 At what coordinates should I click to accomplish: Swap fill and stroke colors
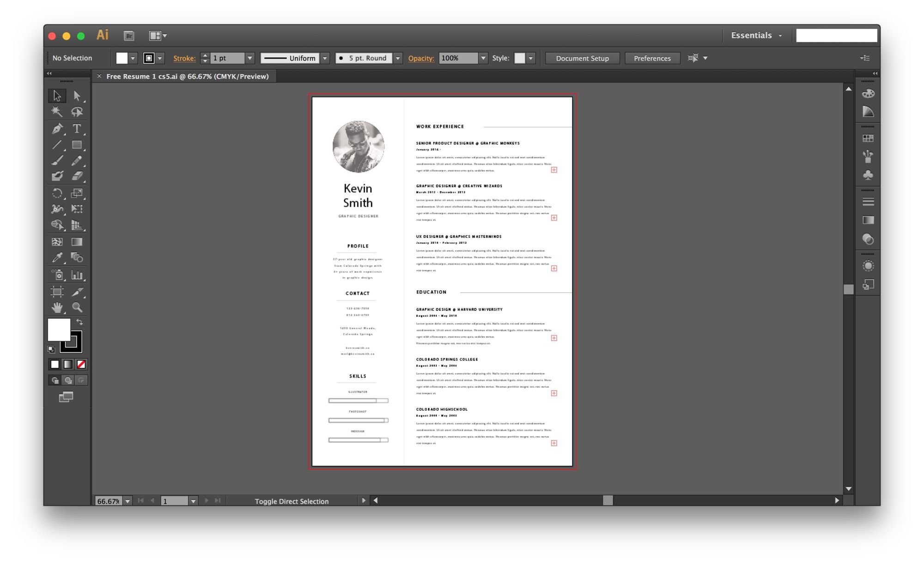79,322
